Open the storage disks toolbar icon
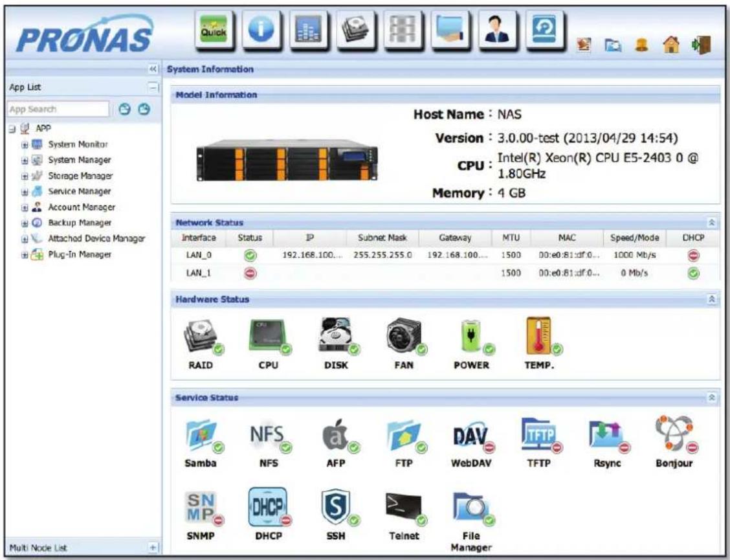 (356, 30)
